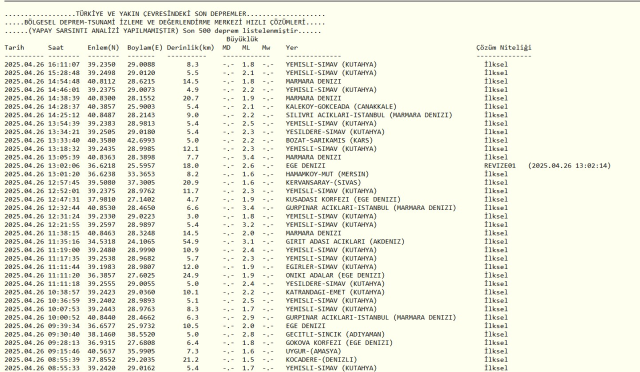Click the 'Mw' magnitude column header
Image resolution: width=640 pixels, height=372 pixels.
click(x=266, y=48)
